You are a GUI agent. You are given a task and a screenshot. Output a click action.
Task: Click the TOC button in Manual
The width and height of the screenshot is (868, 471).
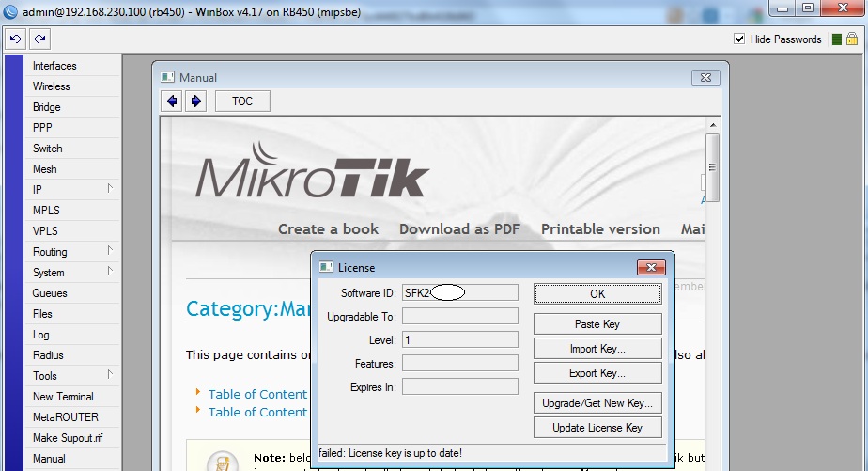pos(242,101)
